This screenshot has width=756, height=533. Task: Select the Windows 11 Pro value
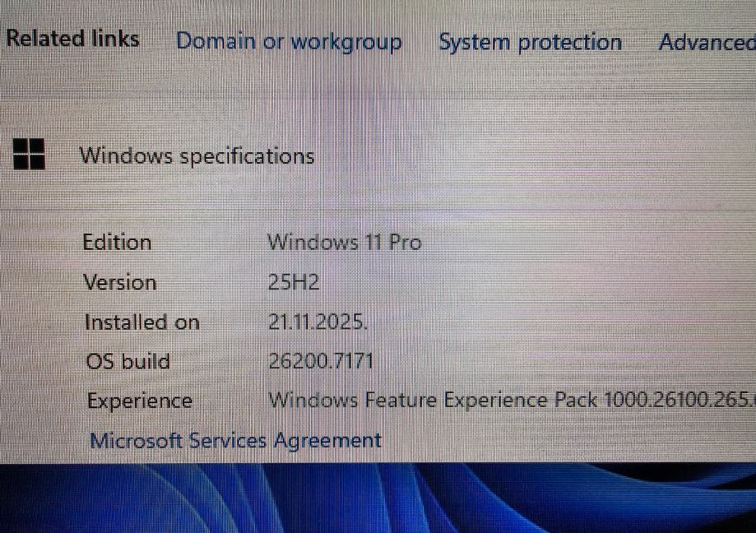pyautogui.click(x=345, y=242)
